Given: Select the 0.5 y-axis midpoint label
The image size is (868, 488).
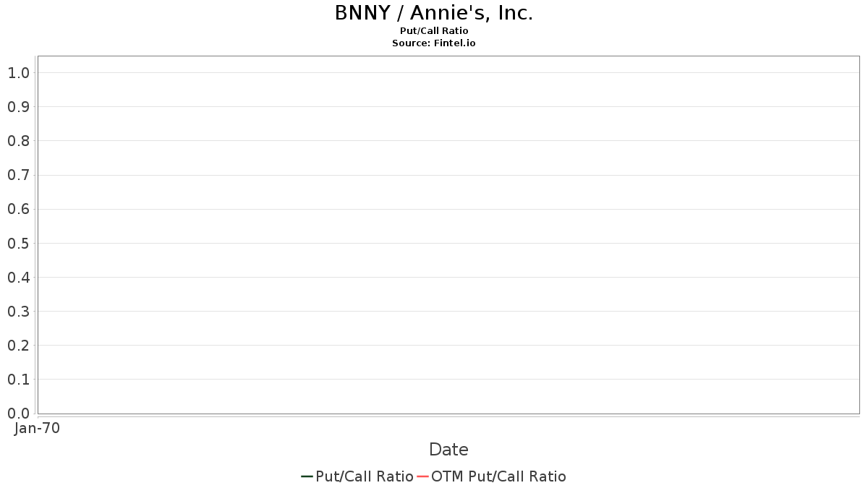Looking at the screenshot, I should pos(18,243).
